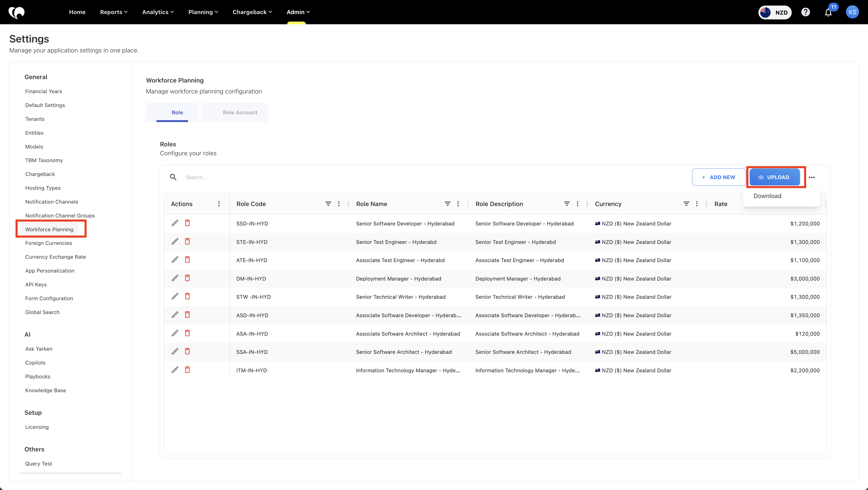The image size is (868, 490).
Task: Choose Download from the dropdown menu
Action: (x=767, y=196)
